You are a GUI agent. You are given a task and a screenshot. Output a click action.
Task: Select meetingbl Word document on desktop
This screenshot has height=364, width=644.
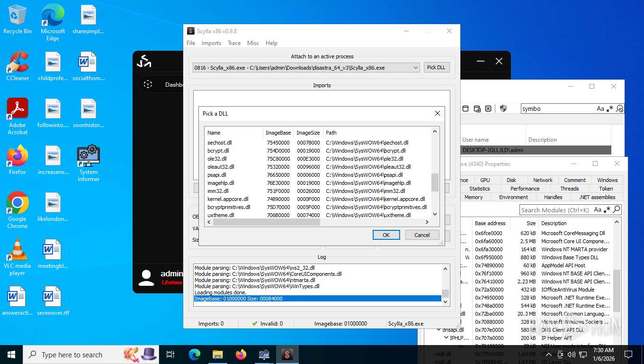tap(53, 254)
